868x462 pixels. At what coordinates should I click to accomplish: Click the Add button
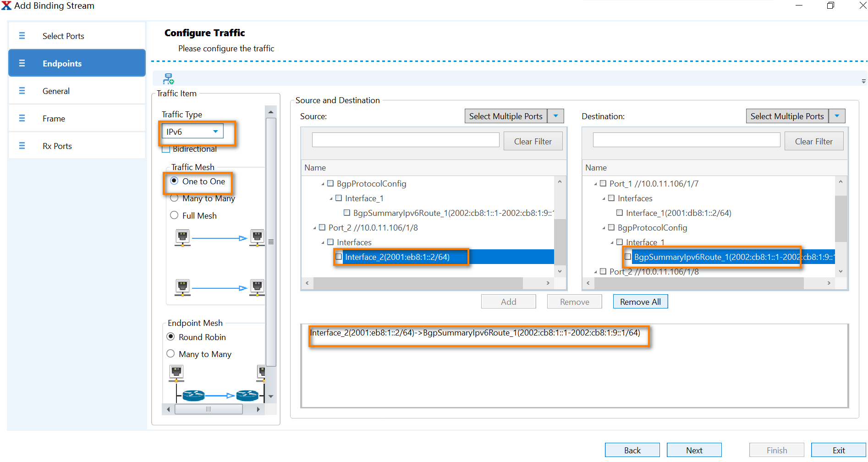508,302
